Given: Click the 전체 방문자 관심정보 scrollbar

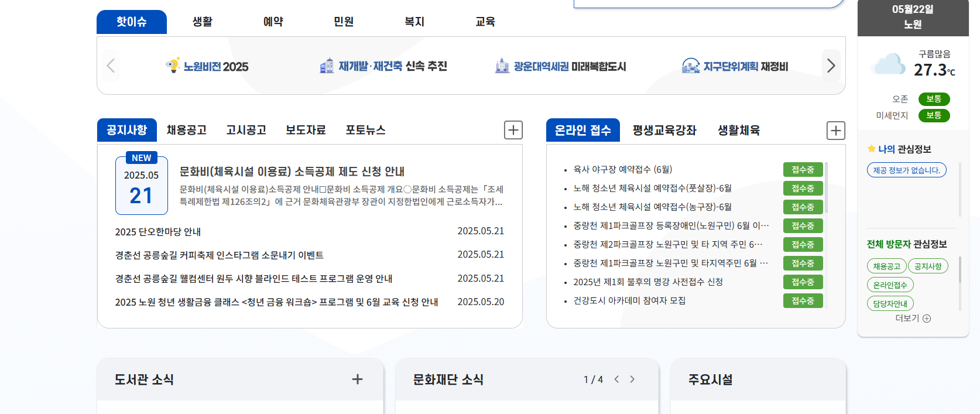Looking at the screenshot, I should (x=960, y=269).
